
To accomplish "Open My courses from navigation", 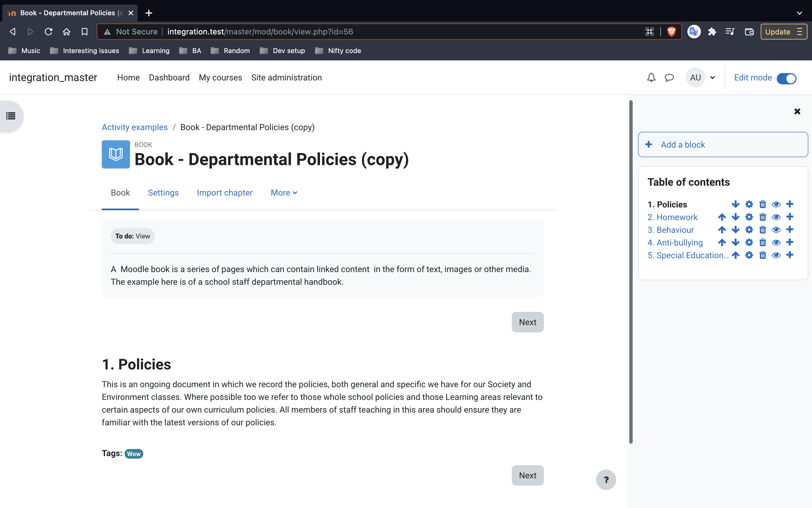I will pyautogui.click(x=220, y=78).
